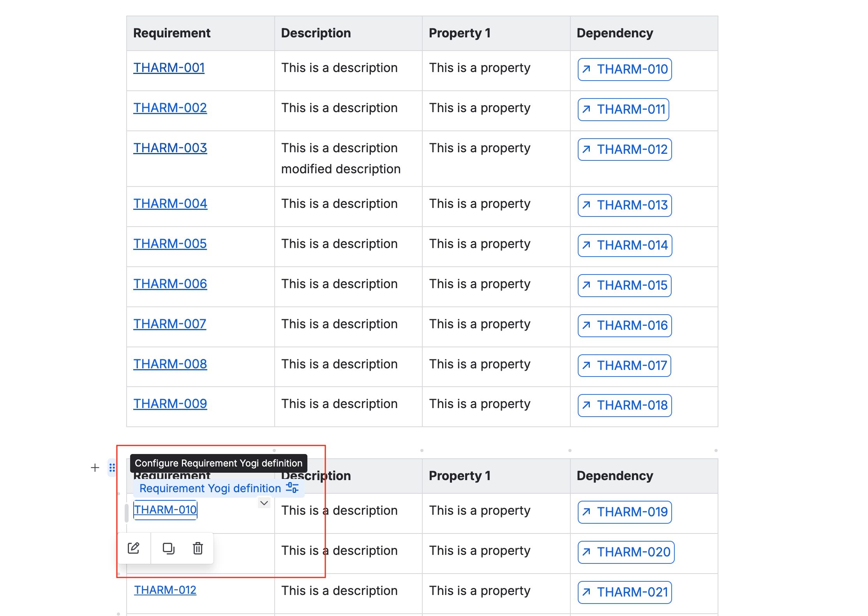Open the THARM-021 dependency badge
Viewport: 868px width, 616px height.
tap(625, 592)
